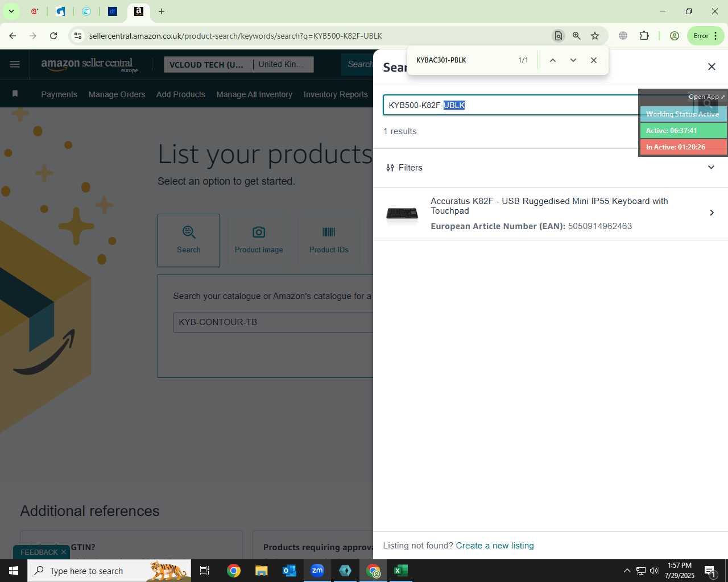Open the notifications center icon
Screen dimensions: 728x582
point(710,571)
